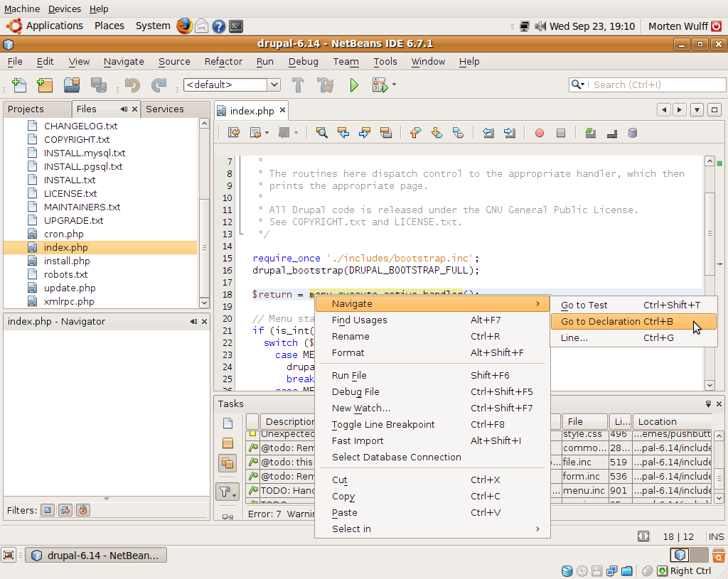Click Previous Bookmark up-arrow icon
728x579 pixels.
coord(415,133)
